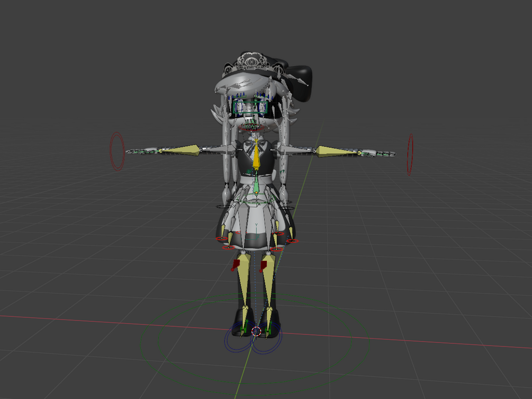The height and width of the screenshot is (399, 532).
Task: Select the green rectangular eye control on the face
Action: [250, 108]
